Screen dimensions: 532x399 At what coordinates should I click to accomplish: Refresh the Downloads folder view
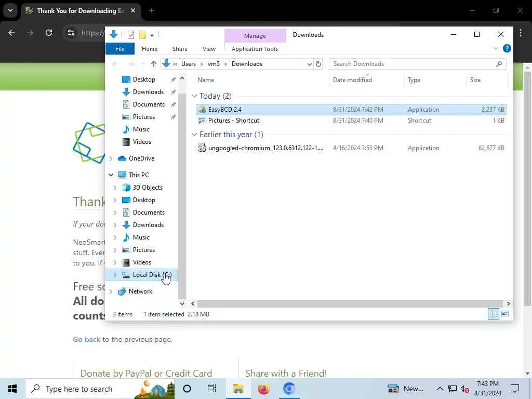[x=318, y=64]
